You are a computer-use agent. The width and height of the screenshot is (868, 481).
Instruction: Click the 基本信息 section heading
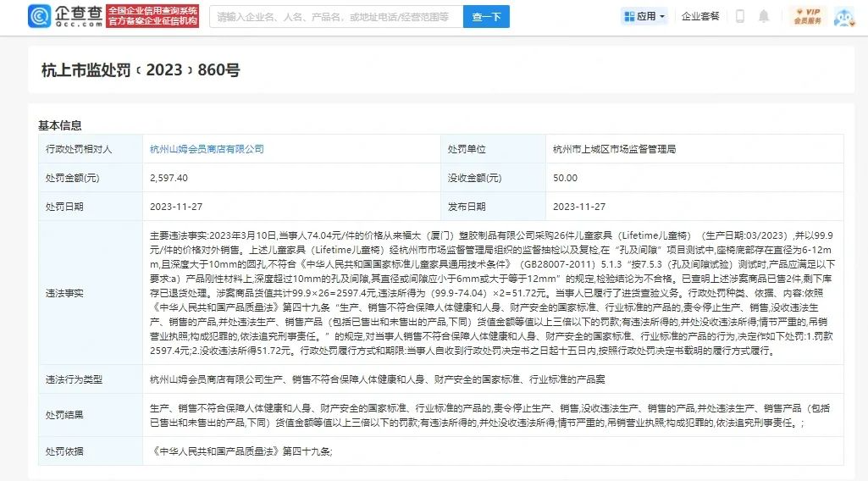pos(60,125)
